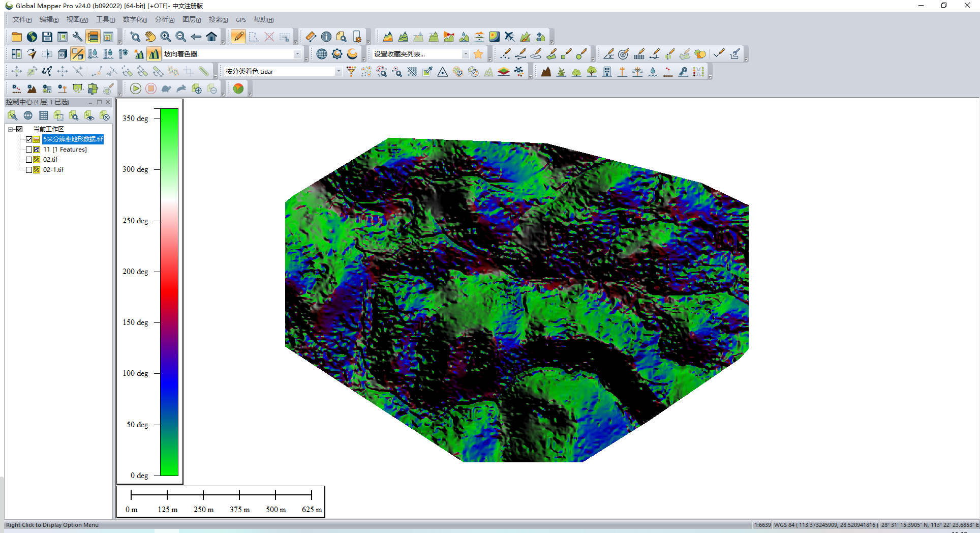
Task: Select the Zoom In magnifier tool
Action: (x=166, y=37)
